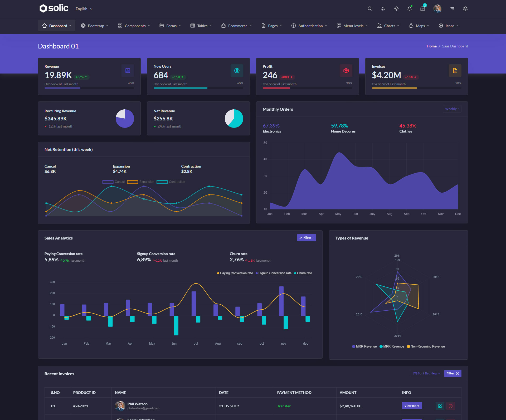
Task: Click the red delete icon in invoice row
Action: (x=451, y=406)
